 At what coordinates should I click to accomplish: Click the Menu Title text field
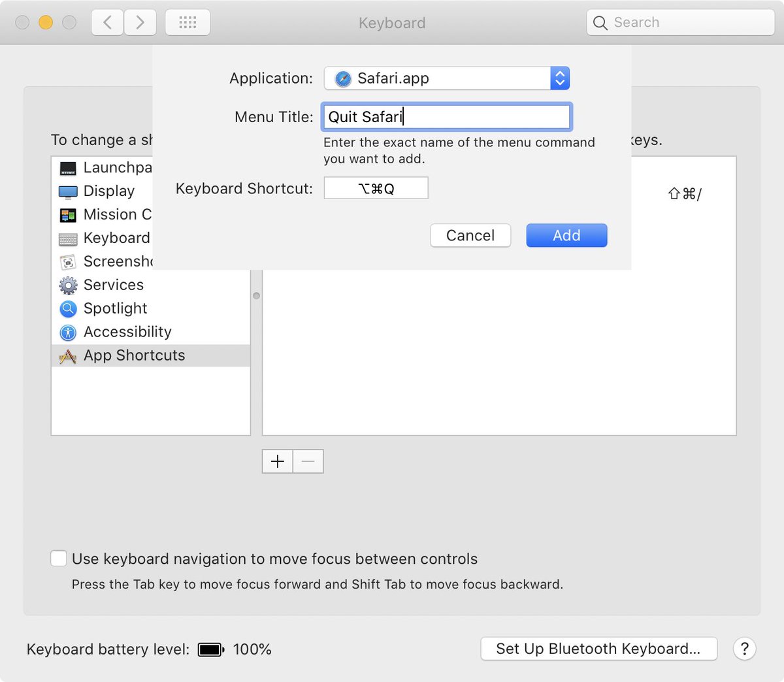(447, 117)
